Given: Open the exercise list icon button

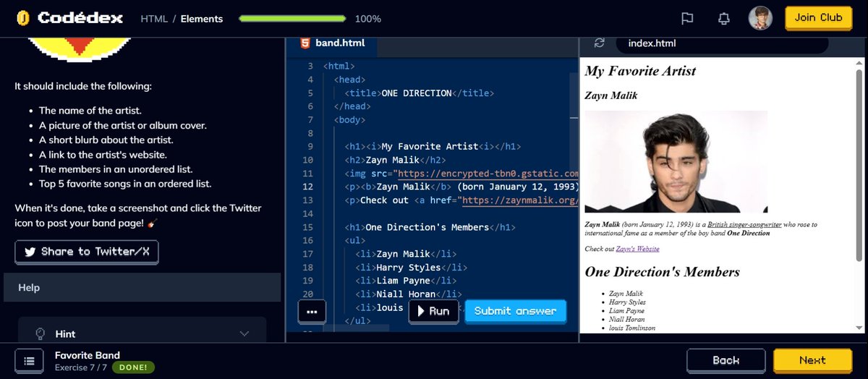Looking at the screenshot, I should [29, 361].
